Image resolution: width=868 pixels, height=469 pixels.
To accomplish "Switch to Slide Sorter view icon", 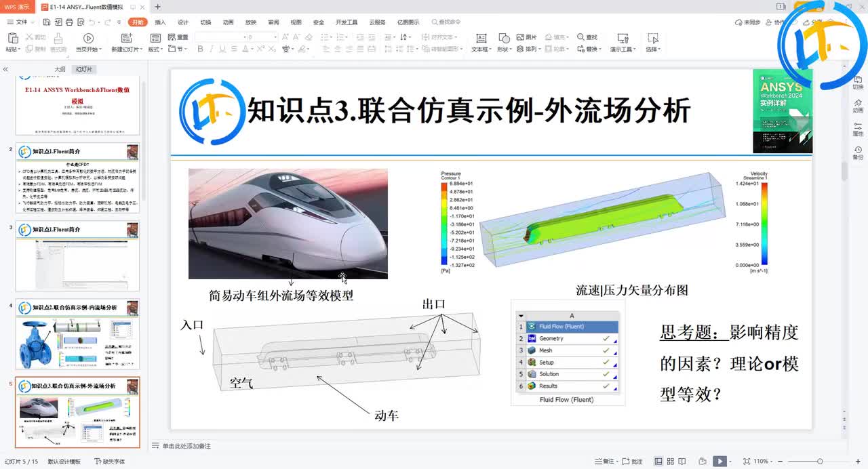I will [671, 462].
